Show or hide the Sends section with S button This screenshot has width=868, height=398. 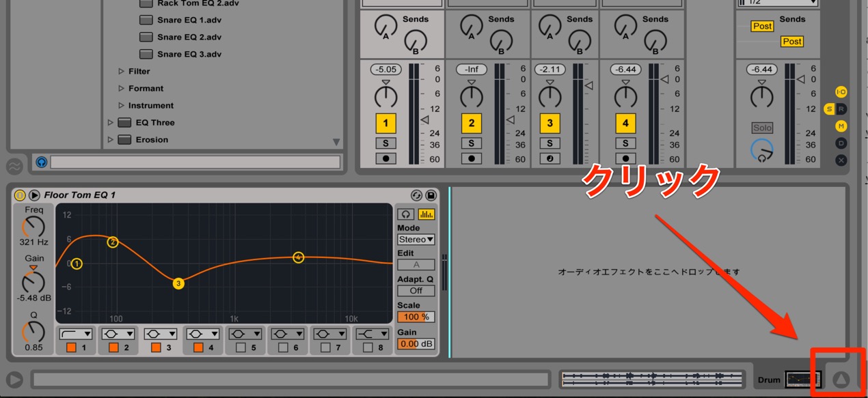[x=829, y=109]
